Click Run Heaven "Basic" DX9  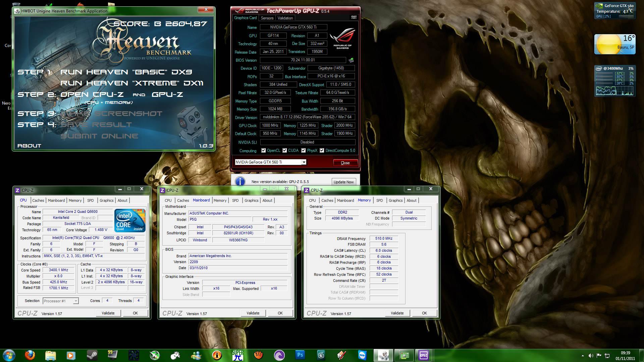pyautogui.click(x=126, y=72)
